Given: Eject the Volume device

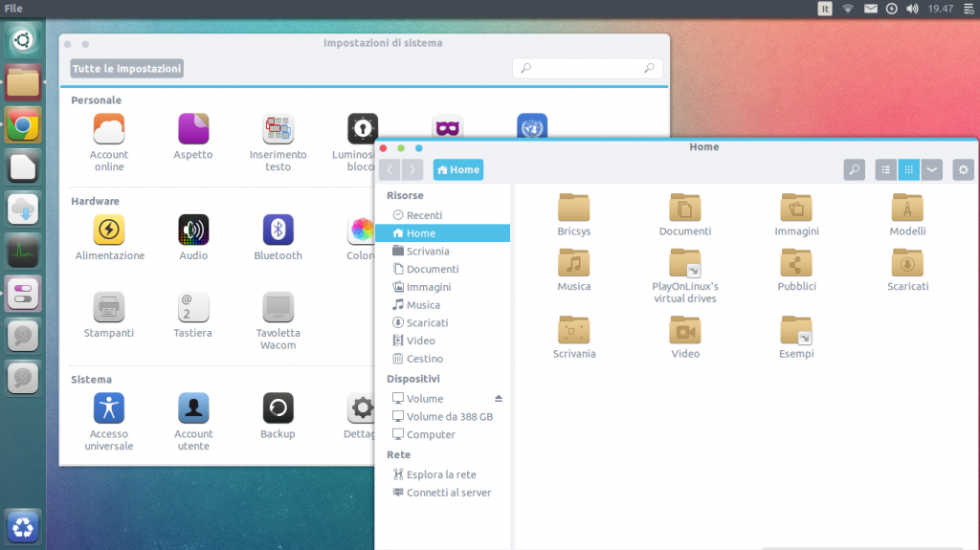Looking at the screenshot, I should click(498, 398).
